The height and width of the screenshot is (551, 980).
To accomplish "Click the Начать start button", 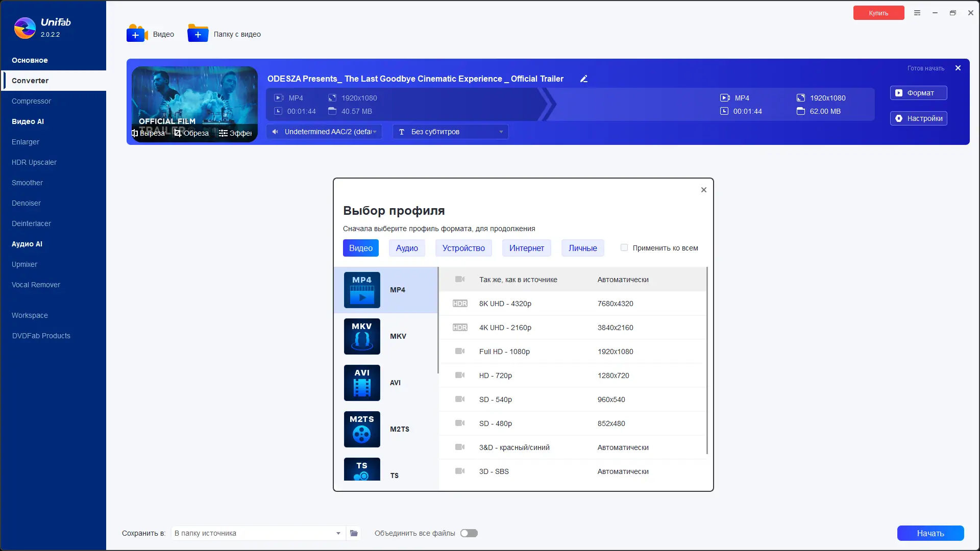I will coord(930,533).
